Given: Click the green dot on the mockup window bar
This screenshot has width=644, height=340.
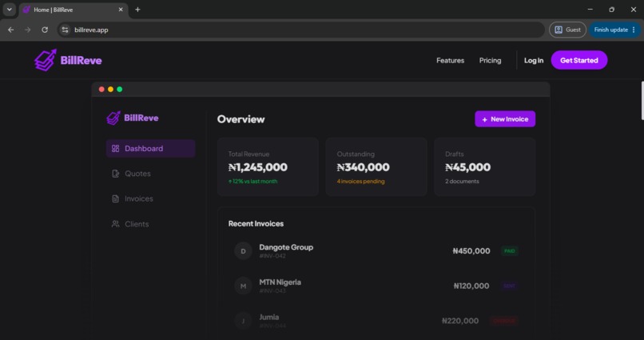Looking at the screenshot, I should coord(120,90).
